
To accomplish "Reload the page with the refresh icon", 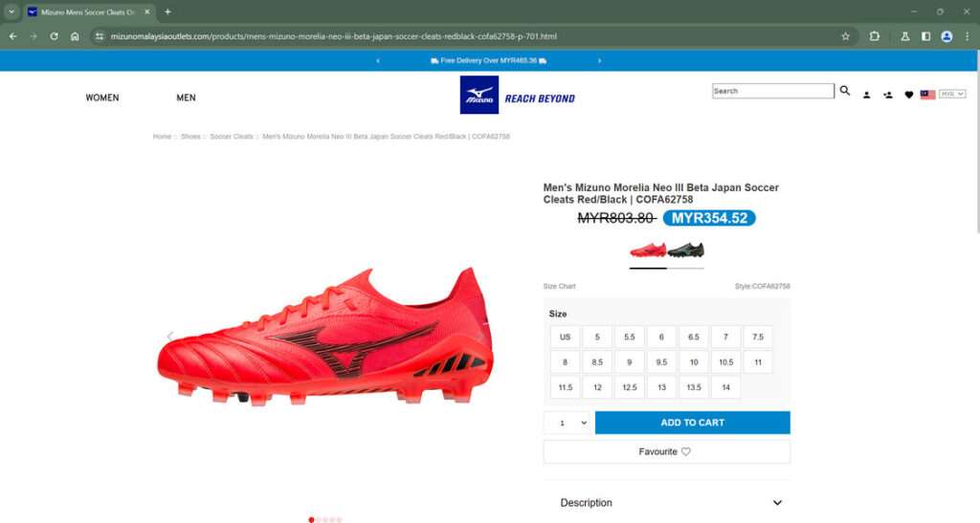I will [54, 36].
